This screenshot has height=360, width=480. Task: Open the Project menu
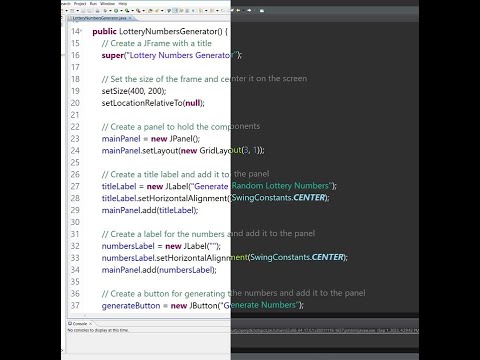[80, 4]
